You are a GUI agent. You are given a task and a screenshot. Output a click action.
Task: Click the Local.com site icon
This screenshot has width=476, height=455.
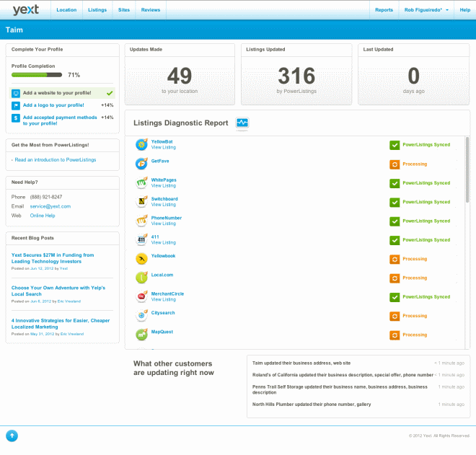[x=141, y=278]
